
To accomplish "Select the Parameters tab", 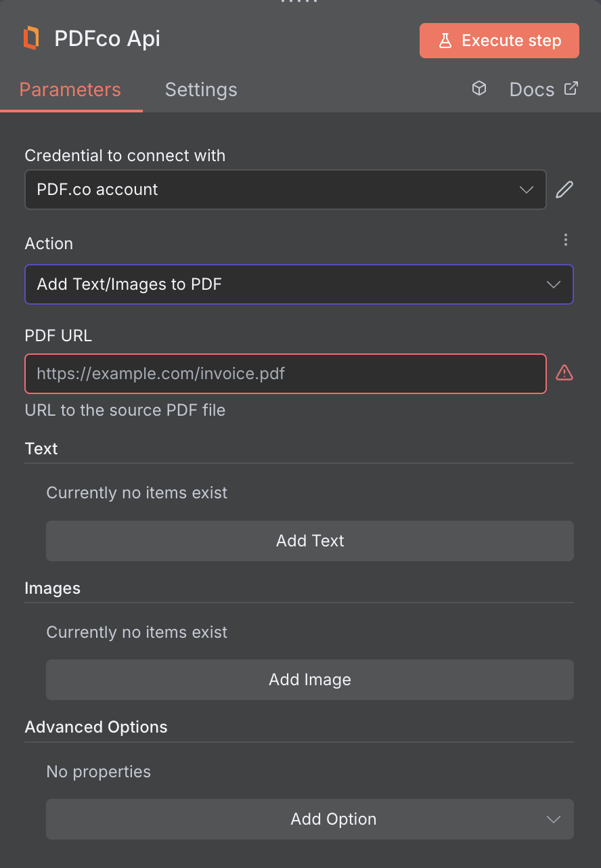I will tap(70, 89).
